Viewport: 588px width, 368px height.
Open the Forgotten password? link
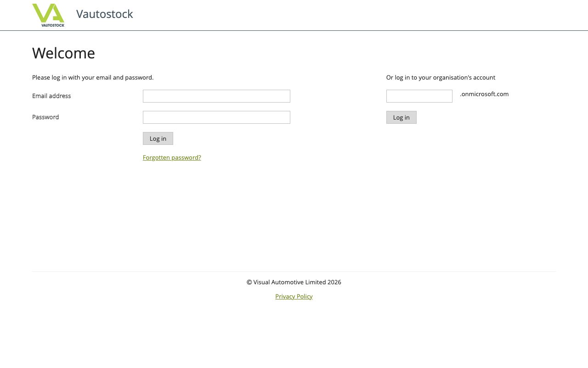(x=172, y=157)
